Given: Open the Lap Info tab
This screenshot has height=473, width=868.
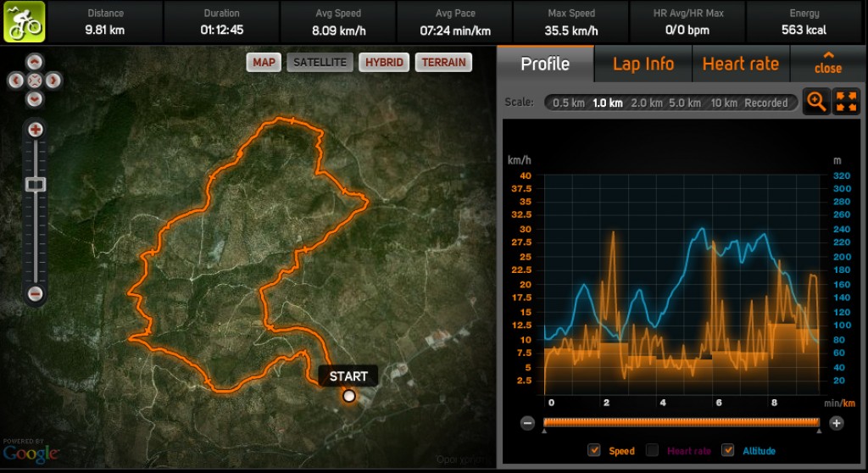Looking at the screenshot, I should pos(643,64).
